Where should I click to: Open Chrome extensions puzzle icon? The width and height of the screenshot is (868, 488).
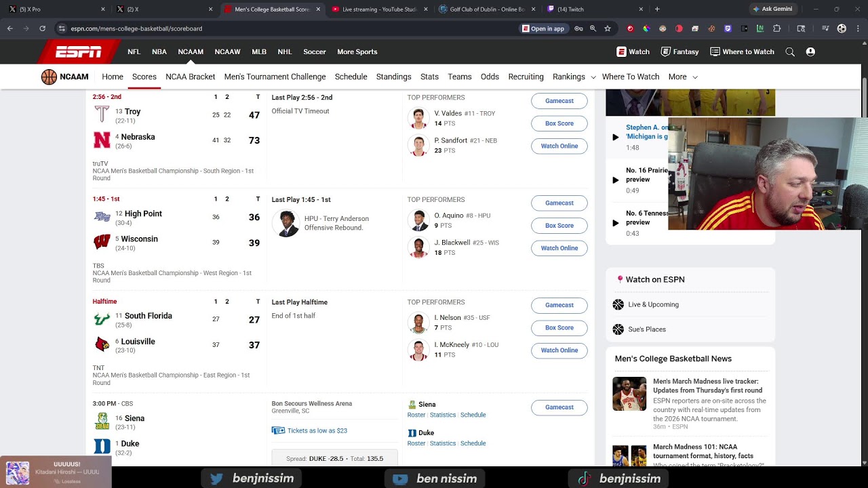click(777, 28)
